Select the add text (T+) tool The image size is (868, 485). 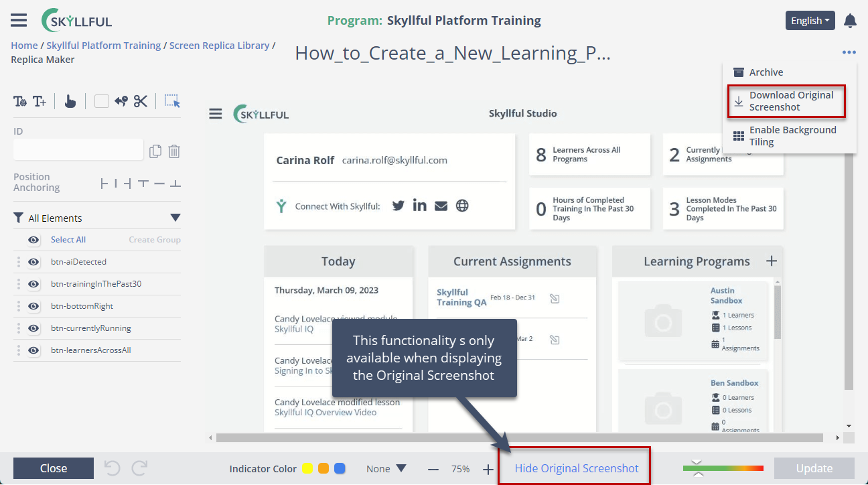[40, 101]
